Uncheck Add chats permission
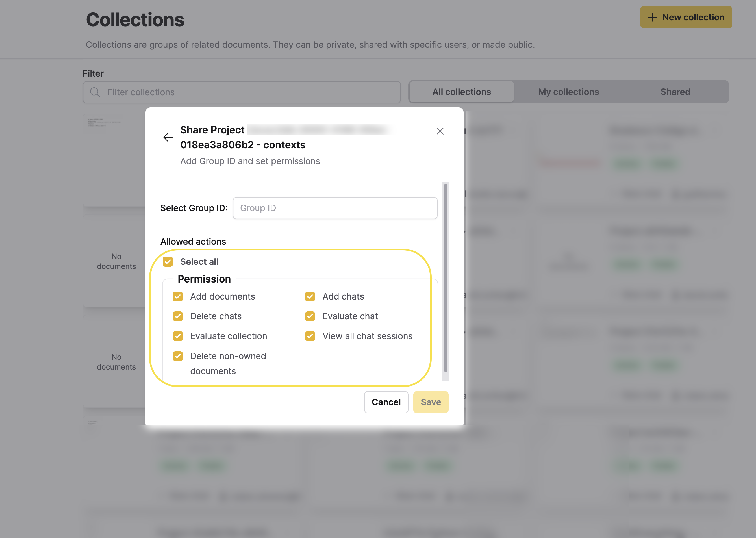 pyautogui.click(x=310, y=296)
